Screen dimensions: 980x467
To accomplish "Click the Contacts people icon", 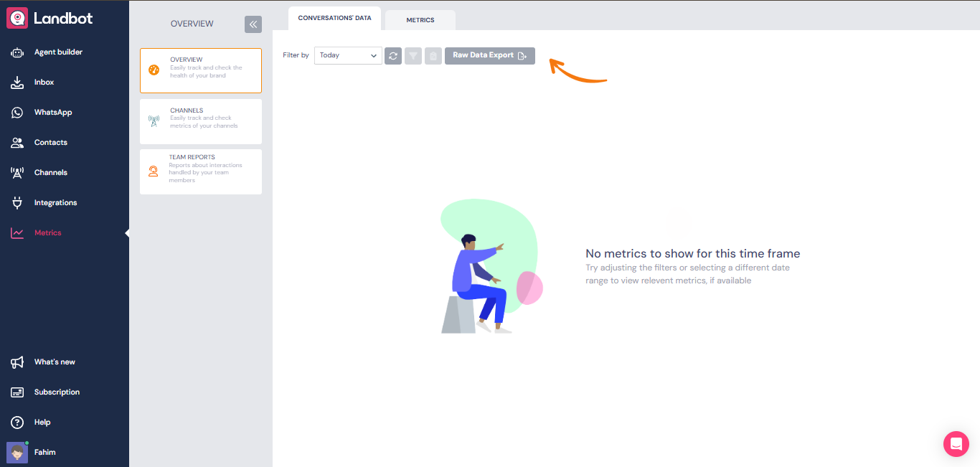I will (17, 143).
